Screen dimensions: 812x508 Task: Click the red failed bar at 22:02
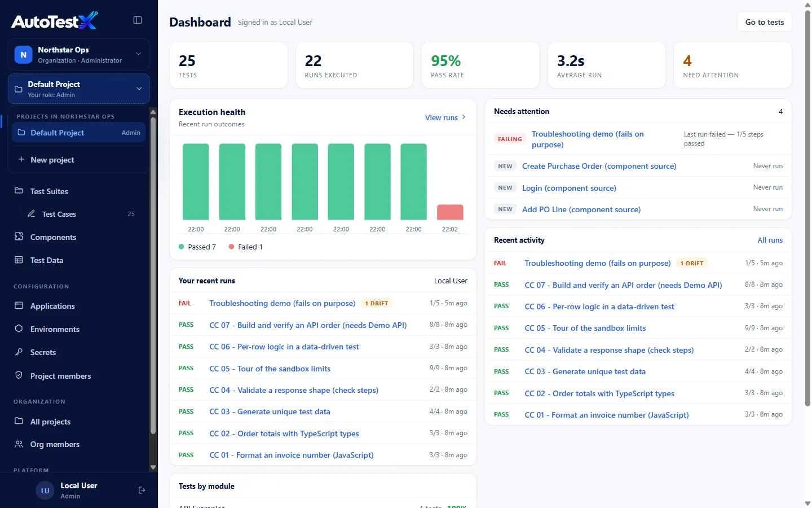[x=450, y=212]
